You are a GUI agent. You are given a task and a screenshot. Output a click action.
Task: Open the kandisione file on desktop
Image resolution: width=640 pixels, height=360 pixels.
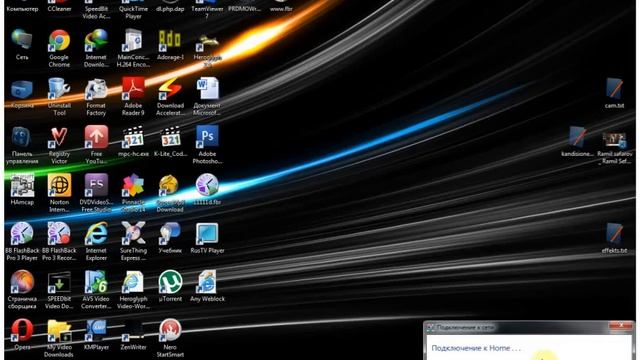(x=577, y=138)
